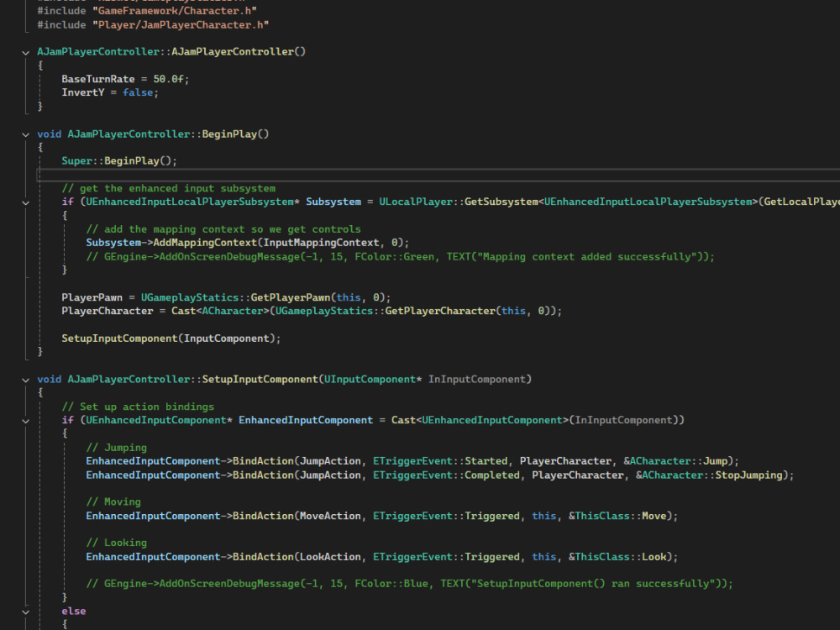Click GetPlayerCharacter function call
This screenshot has width=840, height=630.
point(440,311)
